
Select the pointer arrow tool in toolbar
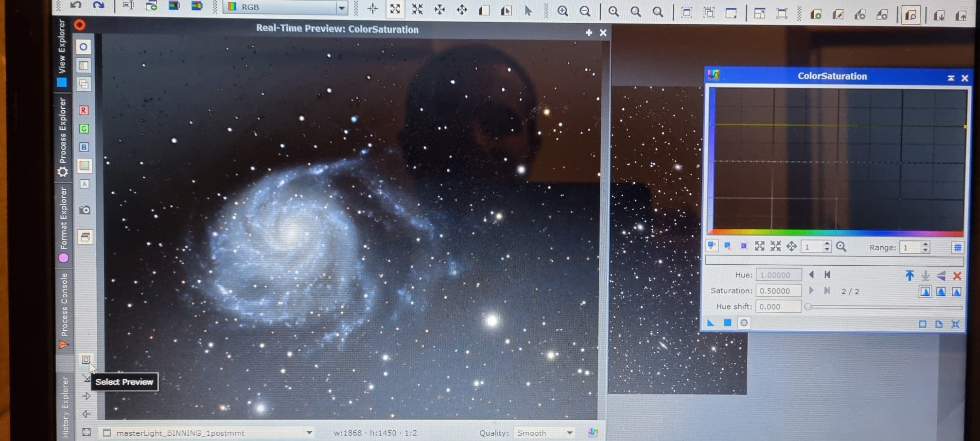coord(528,10)
